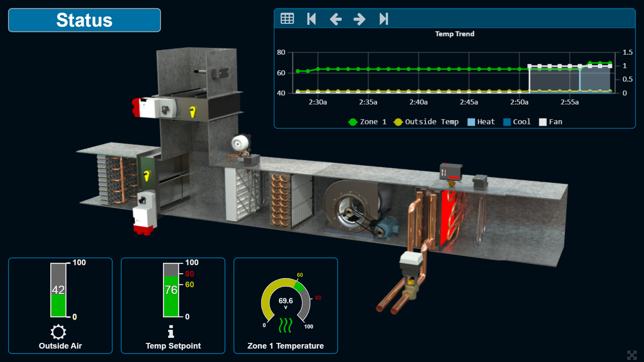Click the Outside Air value display button
The image size is (644, 362).
click(x=57, y=290)
